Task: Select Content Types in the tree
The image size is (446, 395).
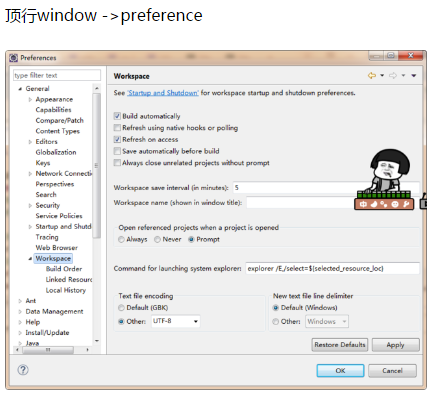Action: coord(58,131)
